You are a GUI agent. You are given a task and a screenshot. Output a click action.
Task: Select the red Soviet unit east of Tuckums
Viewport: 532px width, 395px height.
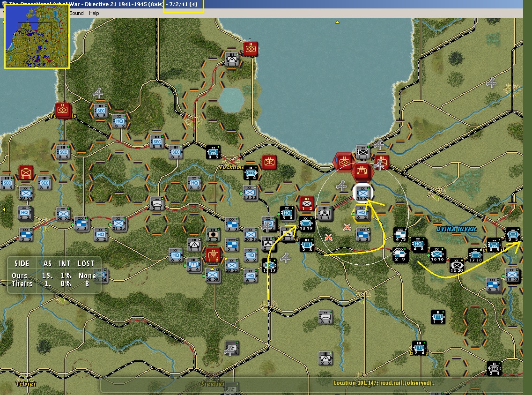pos(269,162)
